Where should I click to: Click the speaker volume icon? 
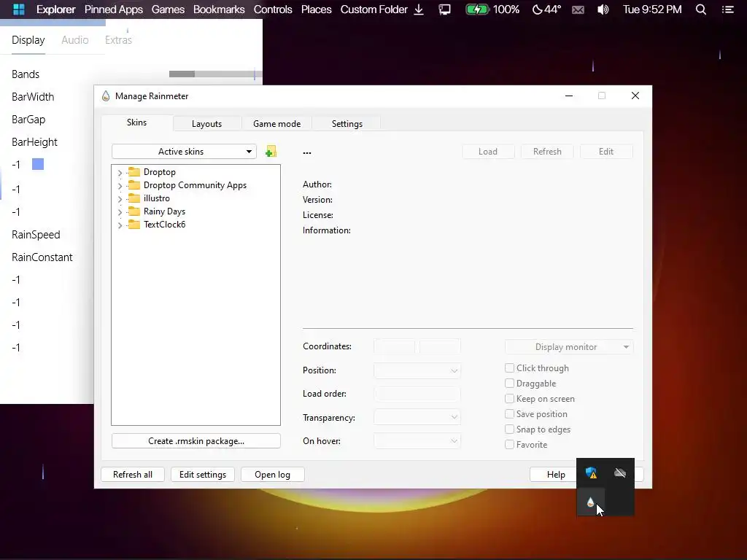coord(603,9)
